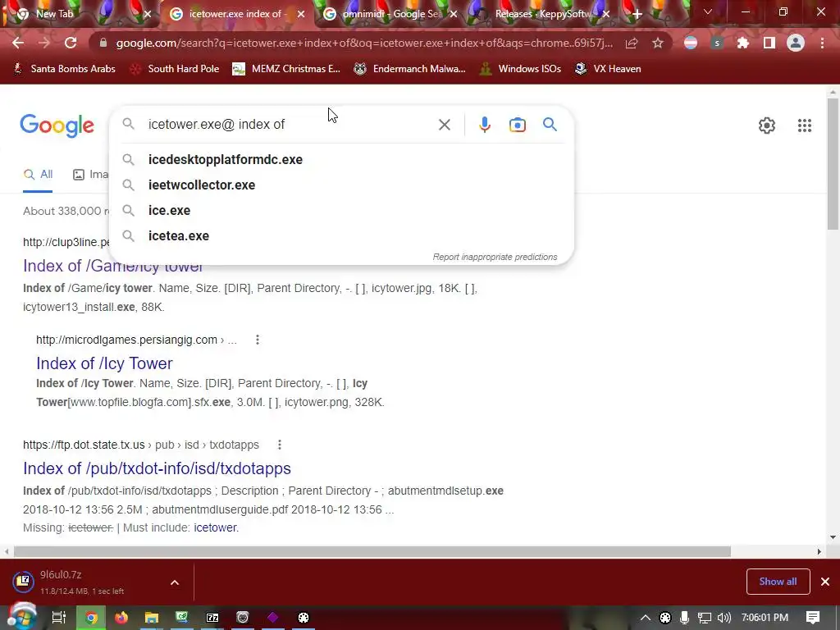Image resolution: width=840 pixels, height=630 pixels.
Task: Choose suggestion ieetwcollector.exe
Action: pos(341,185)
